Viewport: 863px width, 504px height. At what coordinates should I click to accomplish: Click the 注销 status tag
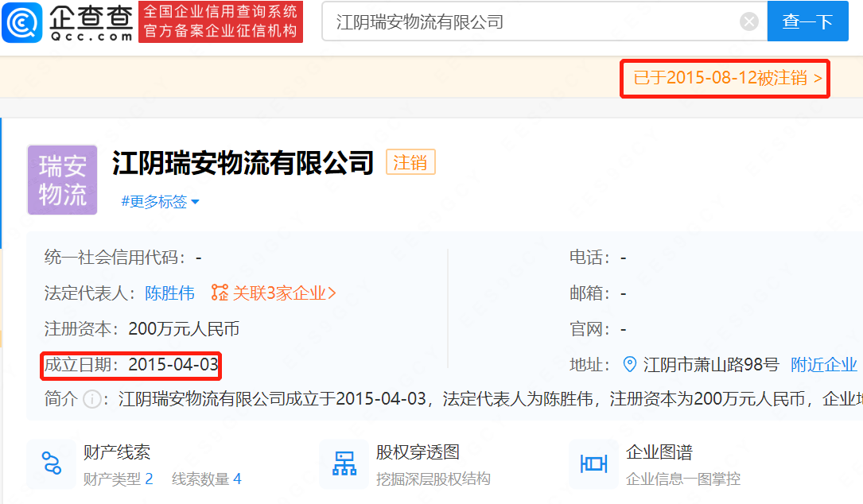410,163
